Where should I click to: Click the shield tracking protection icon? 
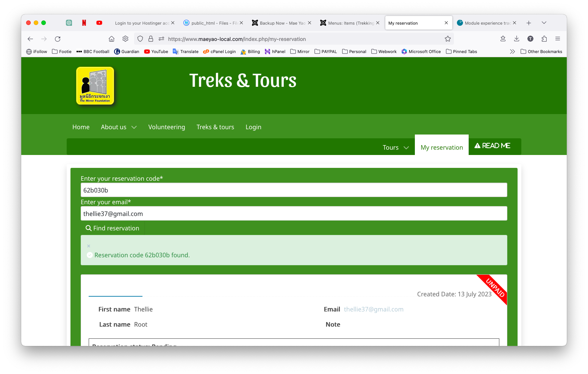point(140,39)
